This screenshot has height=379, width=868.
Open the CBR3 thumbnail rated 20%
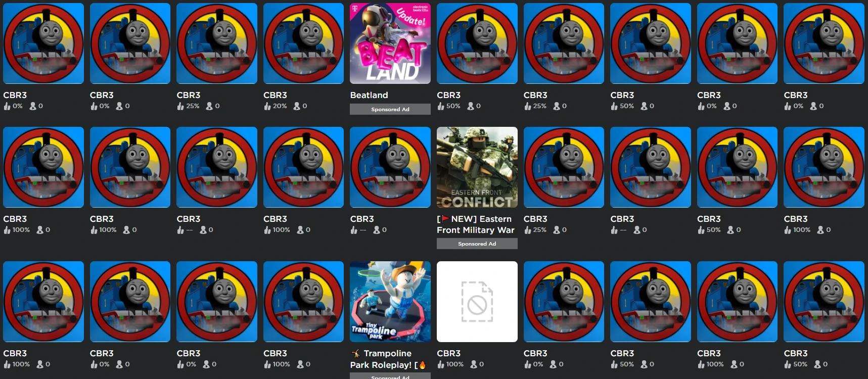(x=304, y=43)
